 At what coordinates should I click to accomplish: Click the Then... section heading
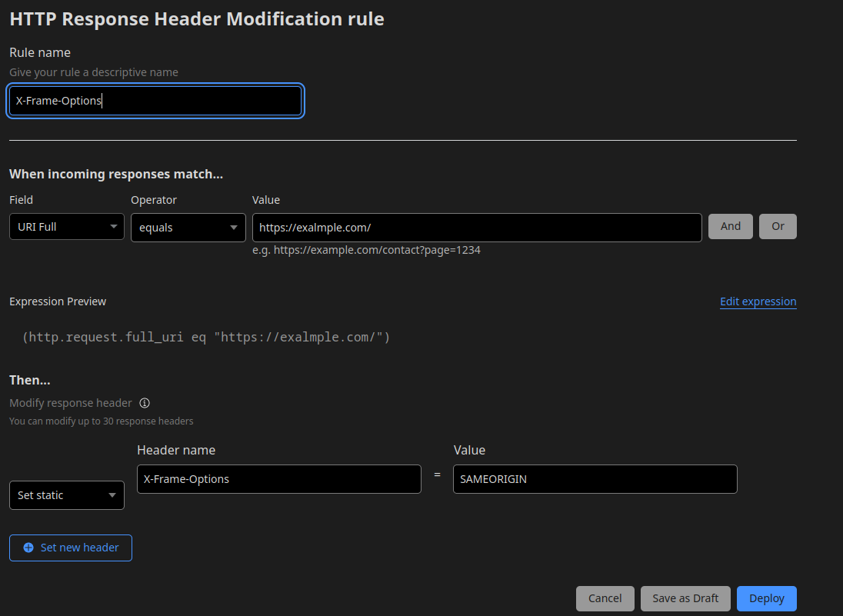click(29, 379)
